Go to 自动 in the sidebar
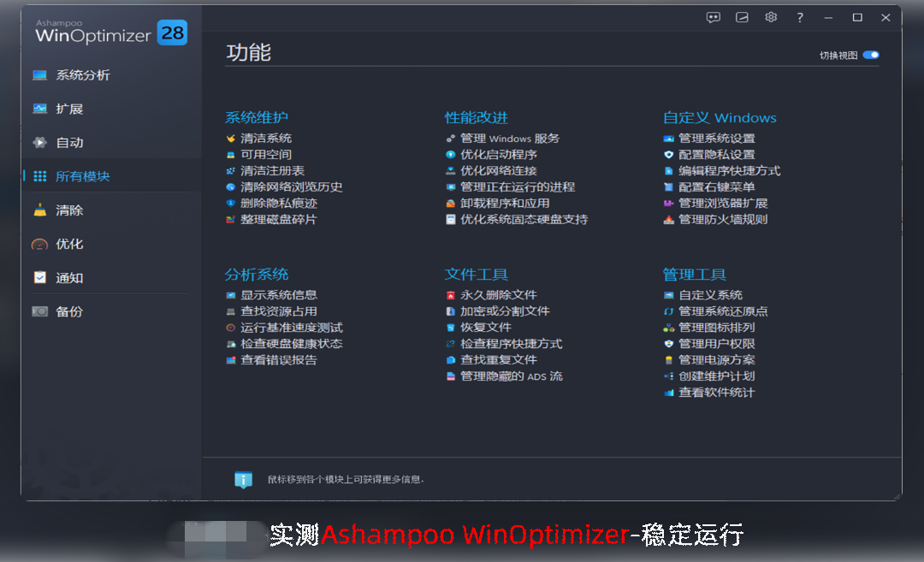This screenshot has height=562, width=924. [69, 143]
